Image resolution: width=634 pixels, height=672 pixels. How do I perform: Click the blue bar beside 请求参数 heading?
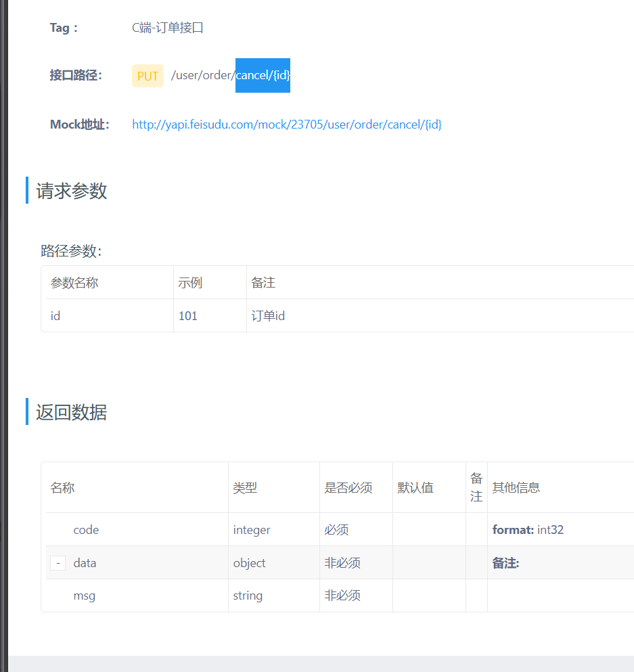[x=26, y=192]
